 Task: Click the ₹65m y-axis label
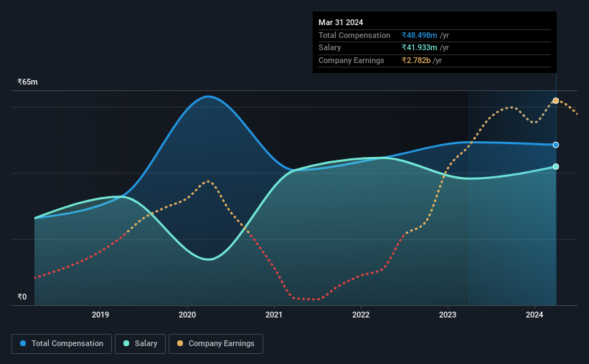click(x=27, y=82)
